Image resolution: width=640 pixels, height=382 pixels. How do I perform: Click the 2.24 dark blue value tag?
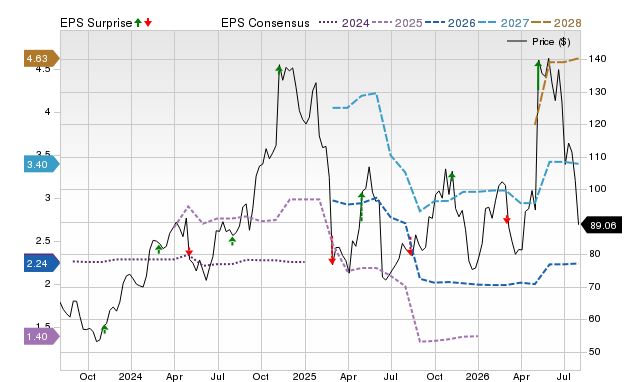(41, 263)
